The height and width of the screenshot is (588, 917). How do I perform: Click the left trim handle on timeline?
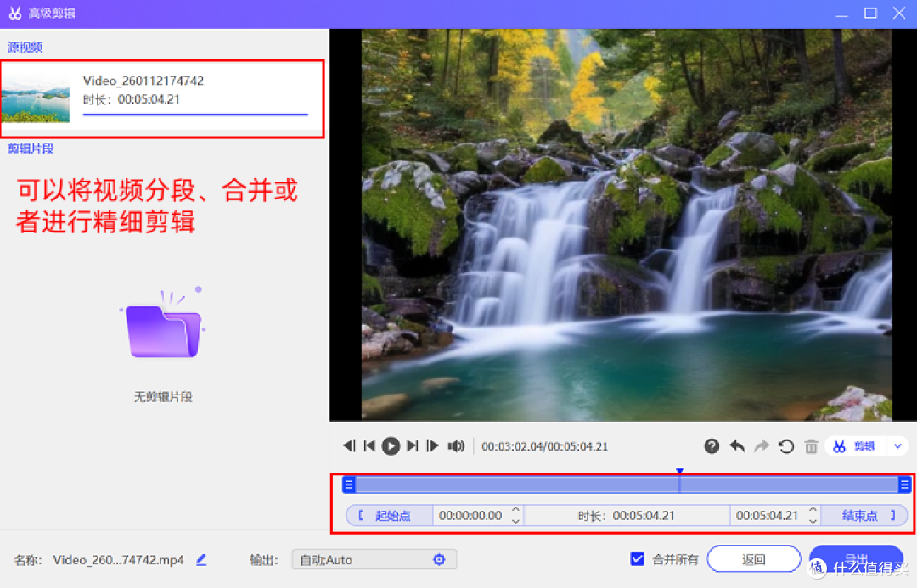349,484
